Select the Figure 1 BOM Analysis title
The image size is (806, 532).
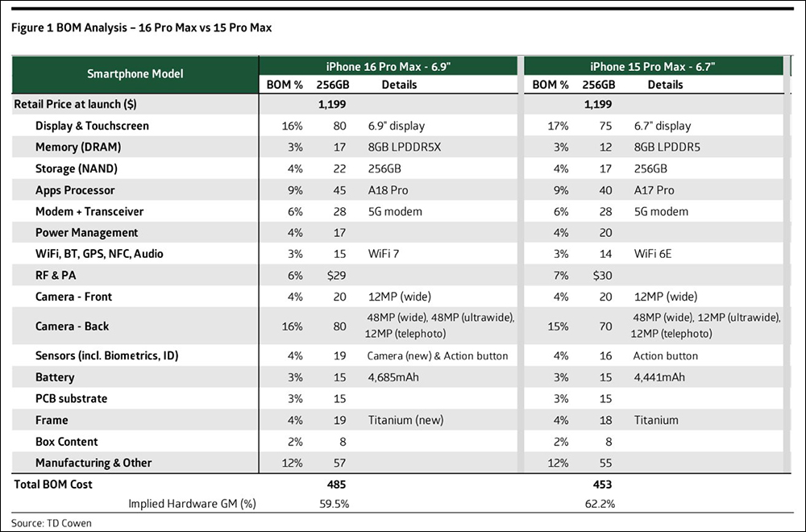pyautogui.click(x=141, y=27)
